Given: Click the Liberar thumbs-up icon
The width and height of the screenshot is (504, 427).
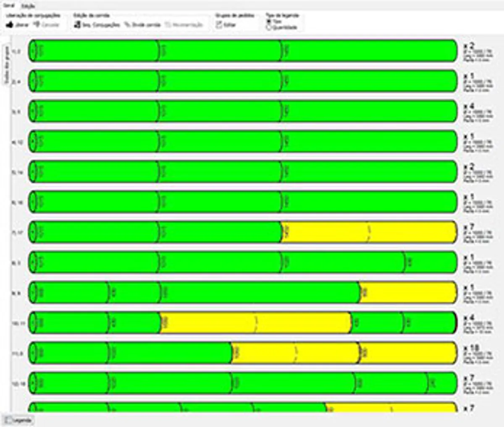Looking at the screenshot, I should click(x=9, y=25).
